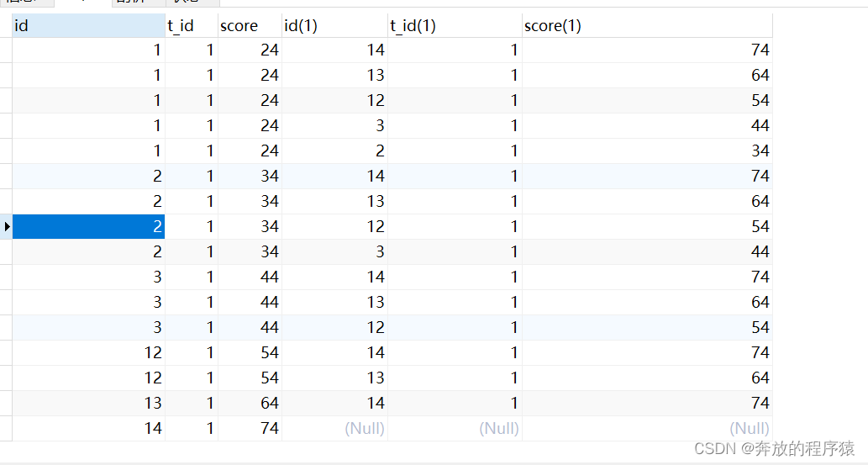The width and height of the screenshot is (868, 465).
Task: Select the t_id column header
Action: coord(191,26)
